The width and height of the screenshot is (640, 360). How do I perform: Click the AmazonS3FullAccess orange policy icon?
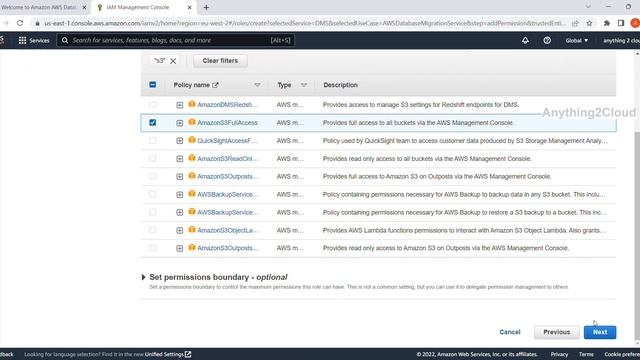click(x=192, y=122)
